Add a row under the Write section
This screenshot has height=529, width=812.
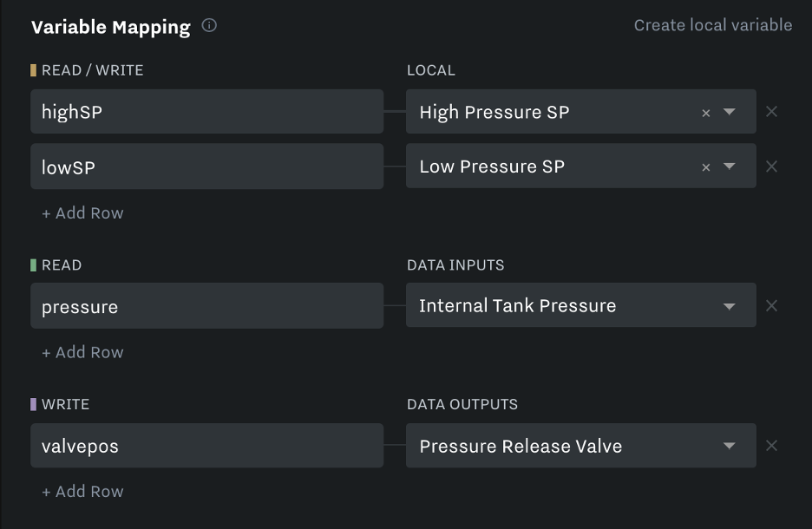point(82,491)
